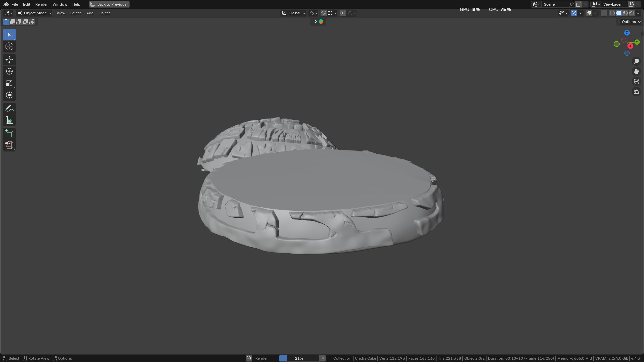Switch to Rendered viewport shading
Viewport: 644px width, 362px height.
[x=632, y=13]
